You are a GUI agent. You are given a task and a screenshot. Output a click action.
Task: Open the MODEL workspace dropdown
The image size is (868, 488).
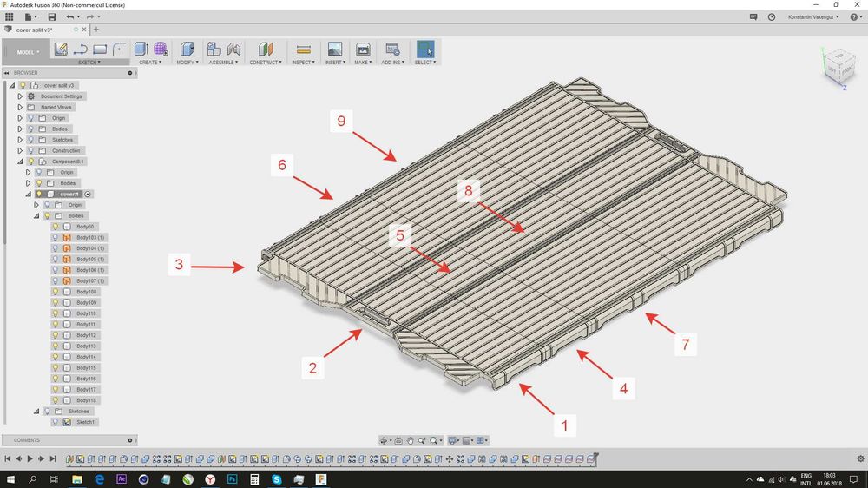pos(26,52)
